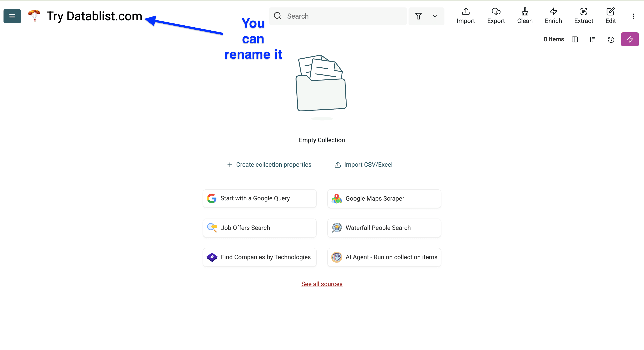This screenshot has width=644, height=350.
Task: Expand the filter dropdown chevron
Action: tap(435, 16)
